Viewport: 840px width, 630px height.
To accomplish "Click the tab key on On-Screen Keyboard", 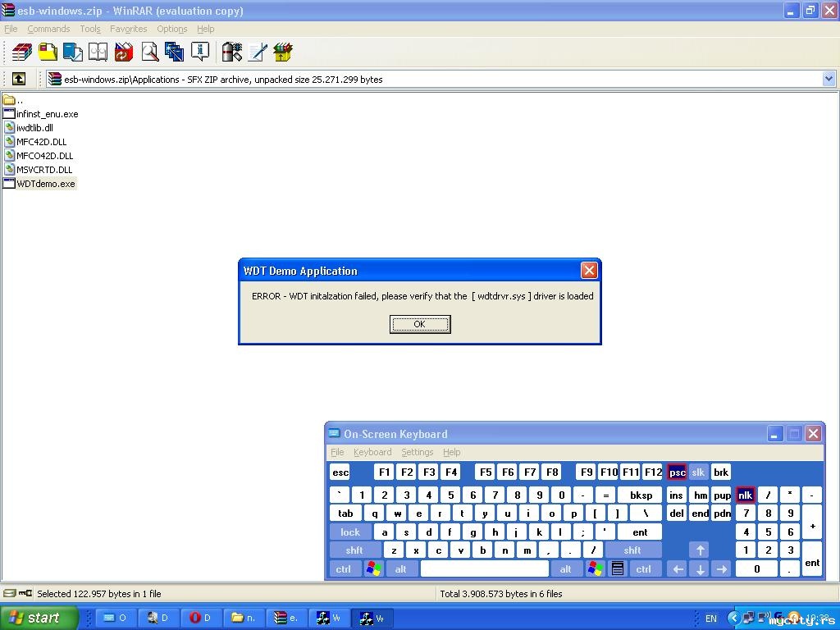I will (x=345, y=514).
